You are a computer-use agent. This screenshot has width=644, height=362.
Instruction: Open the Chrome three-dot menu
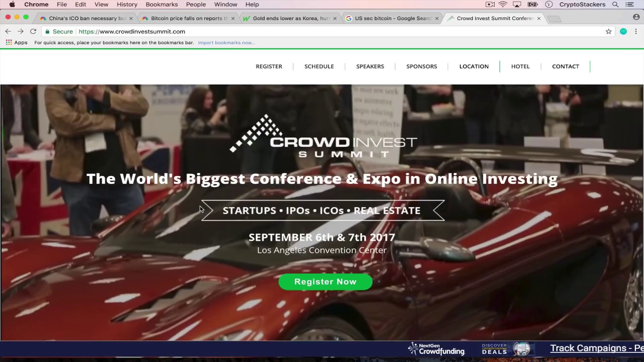(x=636, y=31)
